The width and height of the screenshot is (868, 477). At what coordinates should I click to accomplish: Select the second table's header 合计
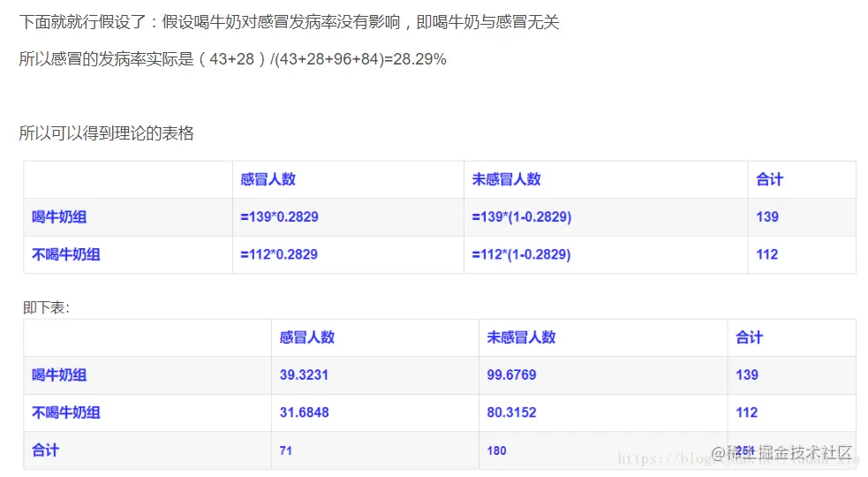pyautogui.click(x=749, y=337)
